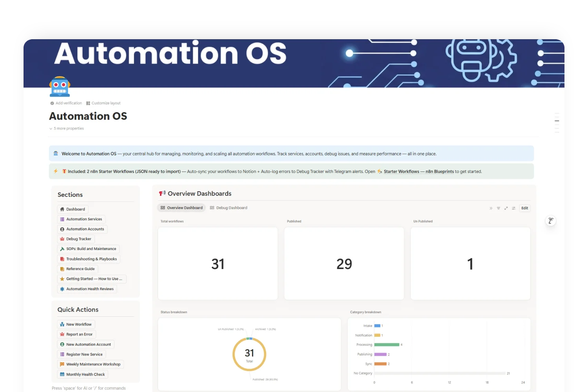
Task: Click the 'Un Published 1 (3.2%)' chart label
Action: pos(231,329)
